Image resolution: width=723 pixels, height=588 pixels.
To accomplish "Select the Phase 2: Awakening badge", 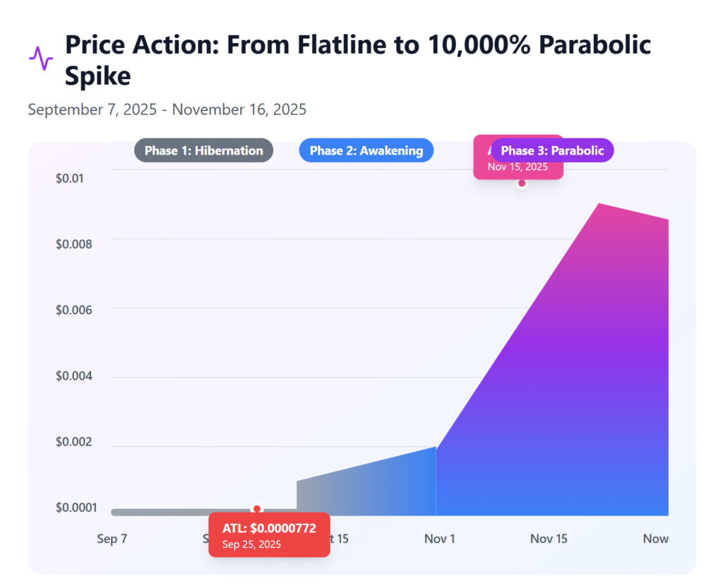I will click(366, 150).
